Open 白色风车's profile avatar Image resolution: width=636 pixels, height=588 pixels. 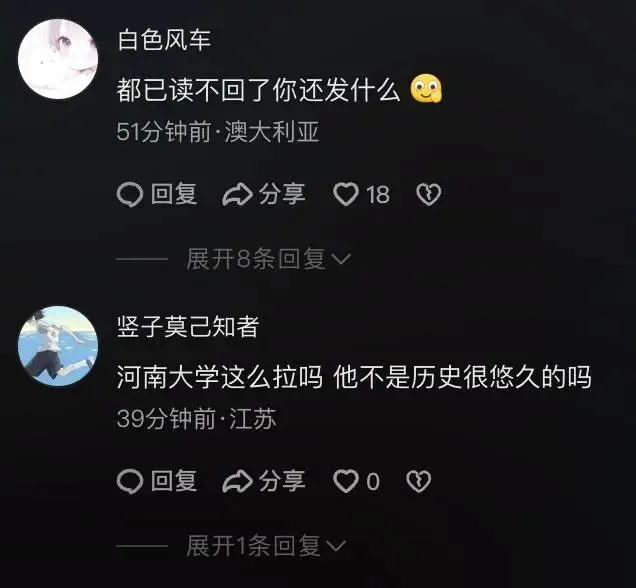tap(58, 59)
